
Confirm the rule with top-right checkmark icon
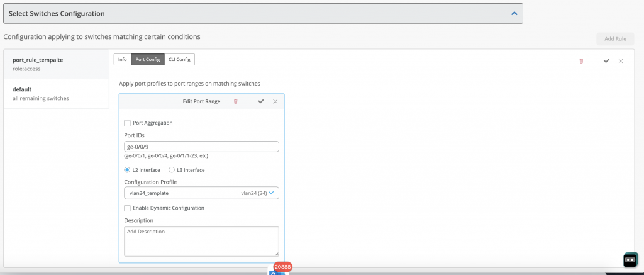coord(606,61)
